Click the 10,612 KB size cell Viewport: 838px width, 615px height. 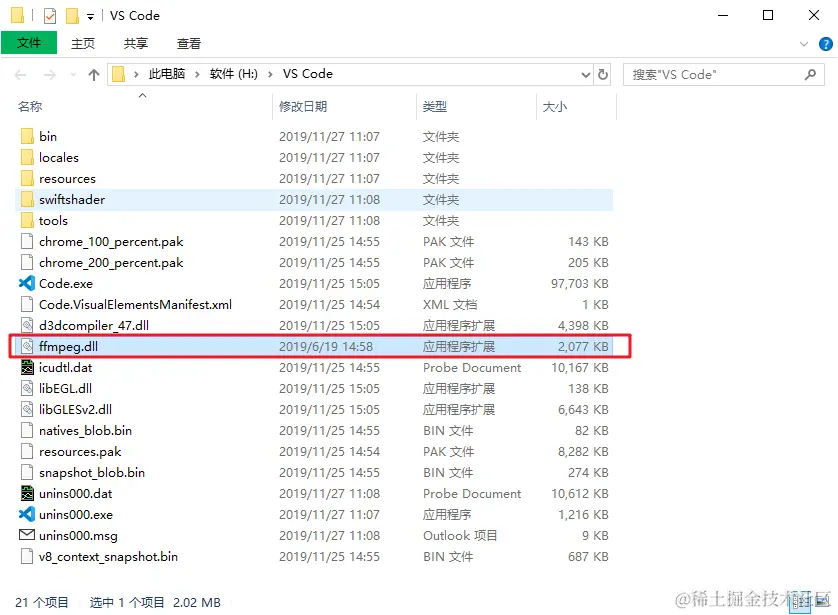[x=580, y=493]
